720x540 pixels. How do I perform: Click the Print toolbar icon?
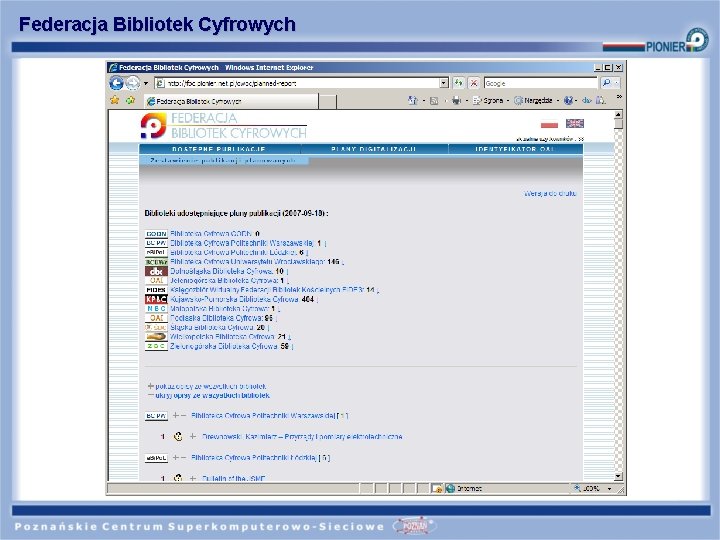pos(456,100)
